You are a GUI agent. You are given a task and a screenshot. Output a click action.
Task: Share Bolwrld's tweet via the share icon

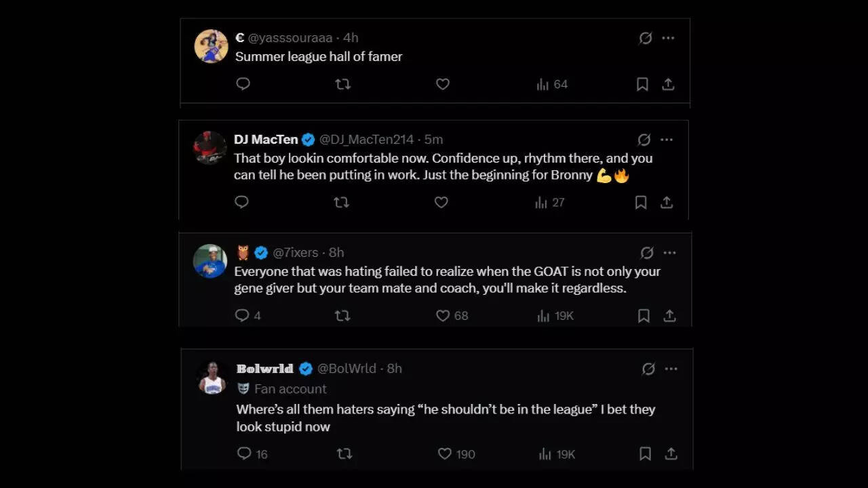tap(671, 454)
